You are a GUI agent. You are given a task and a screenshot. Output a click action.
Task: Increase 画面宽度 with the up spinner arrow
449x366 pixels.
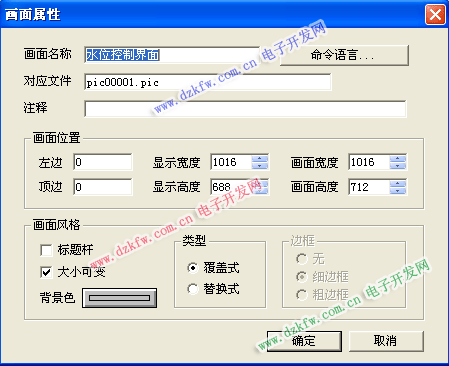(398, 159)
